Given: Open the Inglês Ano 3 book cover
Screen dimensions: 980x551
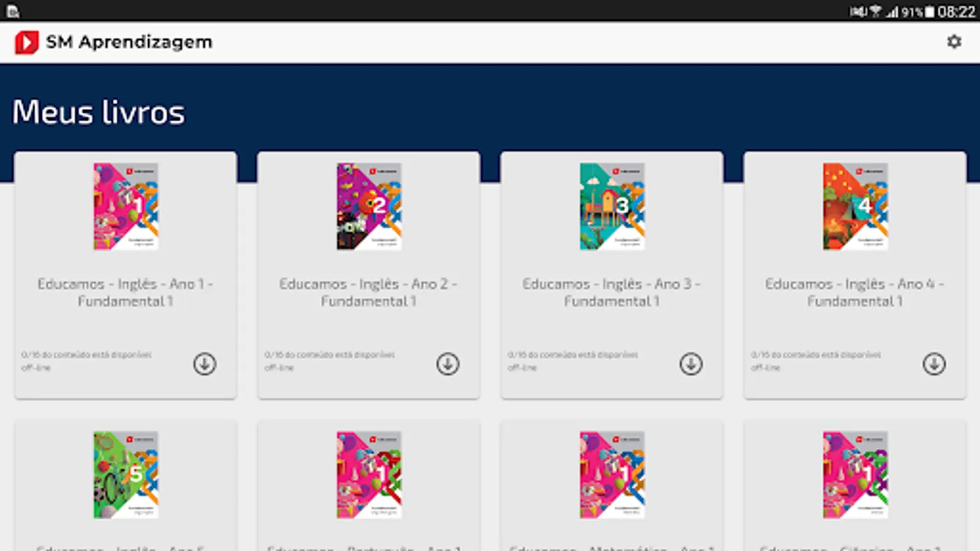Looking at the screenshot, I should [612, 206].
